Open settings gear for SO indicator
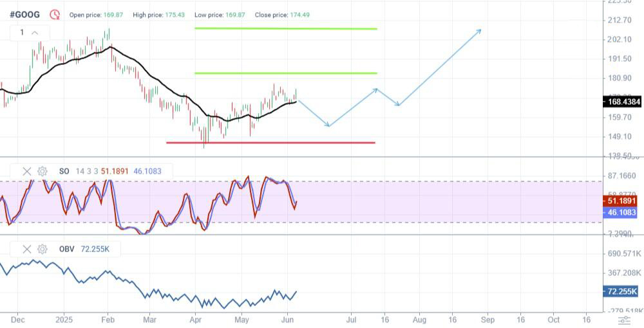Viewport: 644px width, 328px height. 43,171
